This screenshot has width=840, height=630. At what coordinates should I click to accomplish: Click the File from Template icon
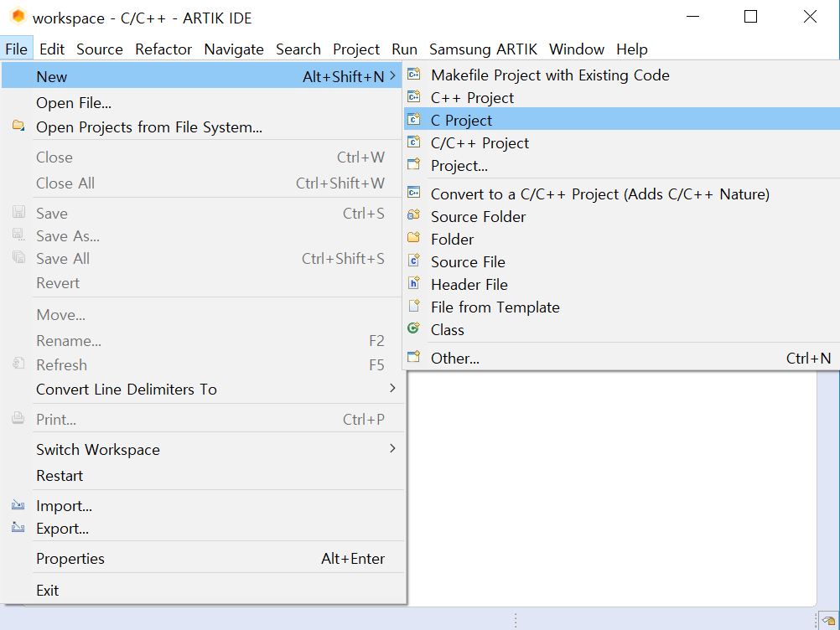tap(413, 306)
